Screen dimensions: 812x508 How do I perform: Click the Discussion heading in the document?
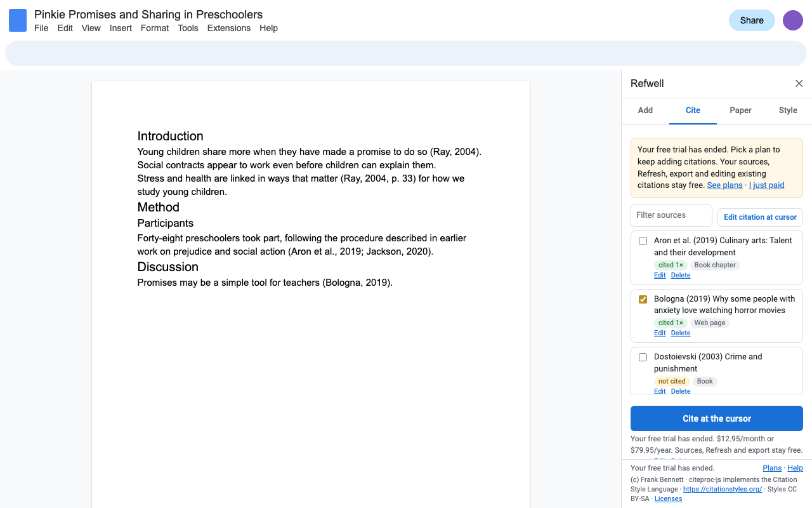click(167, 267)
